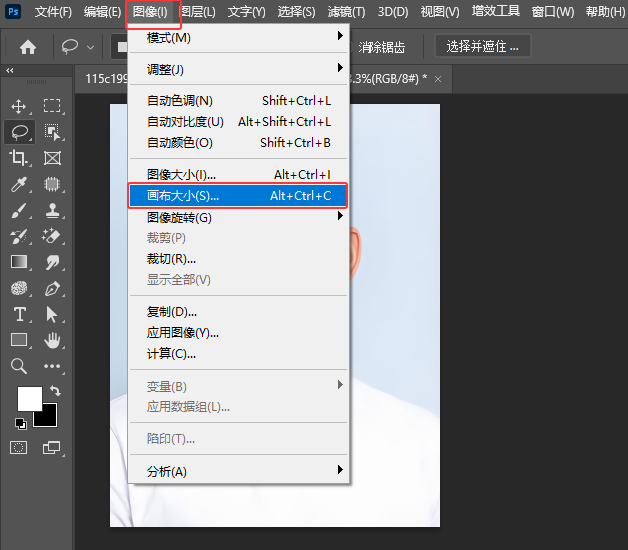Select the Frame tool
The image size is (628, 550).
pos(52,158)
